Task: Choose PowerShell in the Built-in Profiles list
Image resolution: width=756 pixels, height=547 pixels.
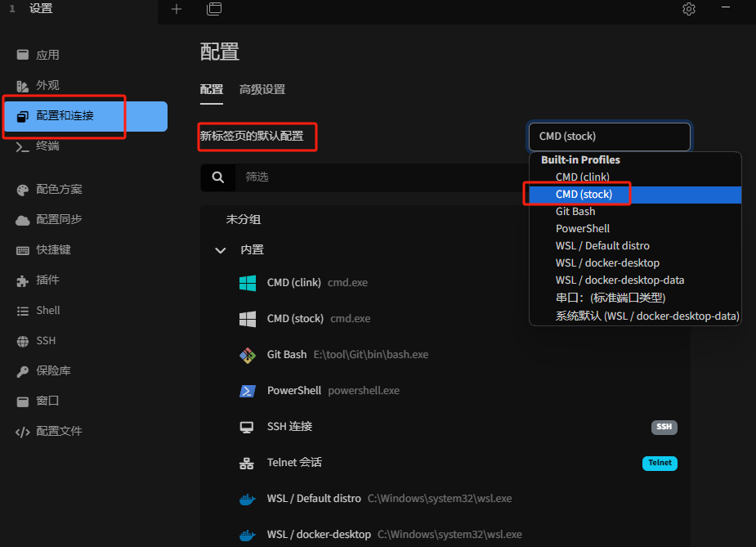Action: (x=582, y=229)
